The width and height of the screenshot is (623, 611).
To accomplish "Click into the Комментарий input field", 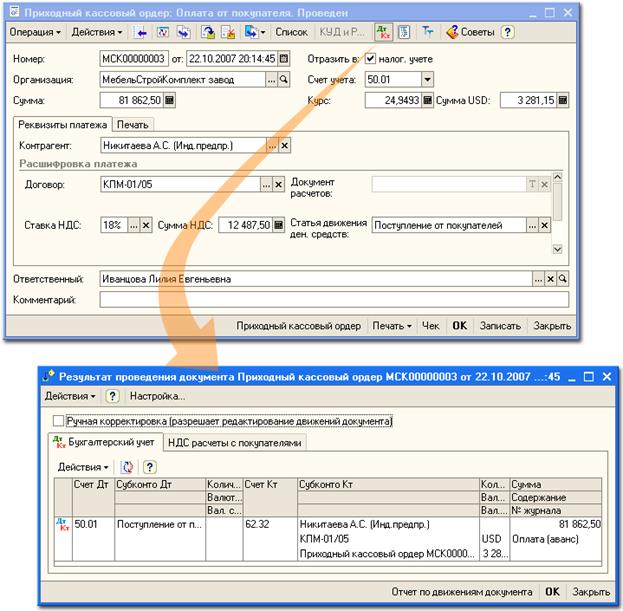I will [334, 299].
